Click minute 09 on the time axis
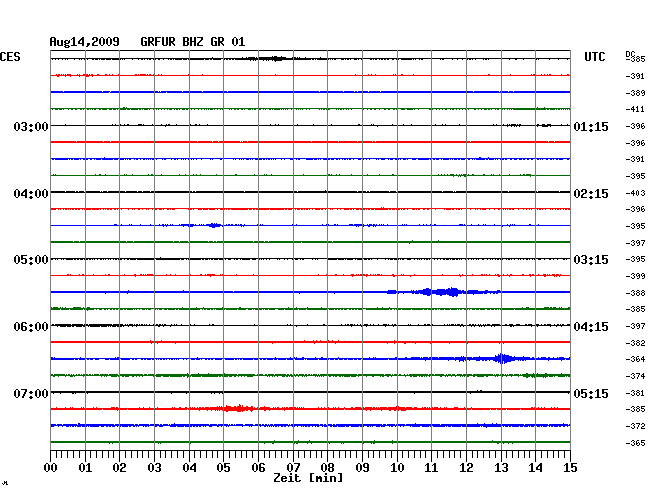This screenshot has width=650, height=494. (362, 467)
